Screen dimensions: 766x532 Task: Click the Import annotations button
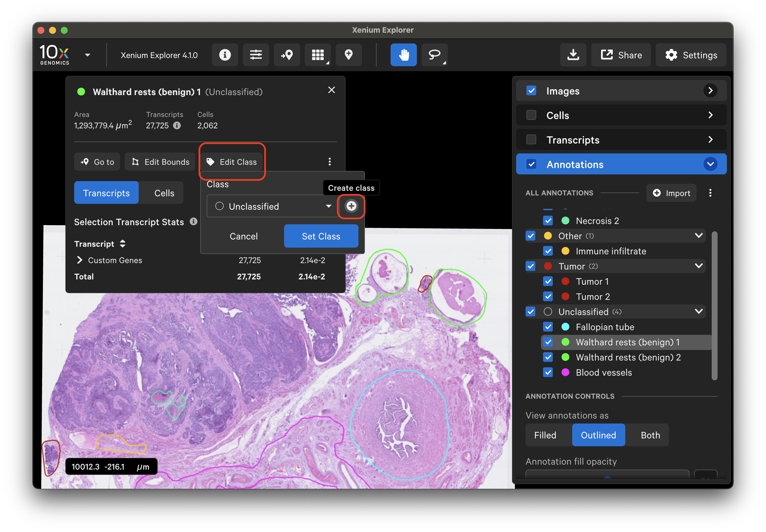(671, 193)
